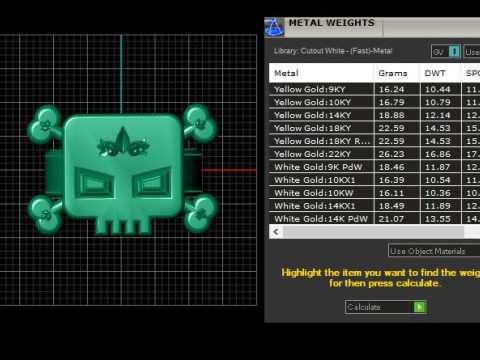This screenshot has height=360, width=480.
Task: Click the 16.24 grams value
Action: coord(391,89)
